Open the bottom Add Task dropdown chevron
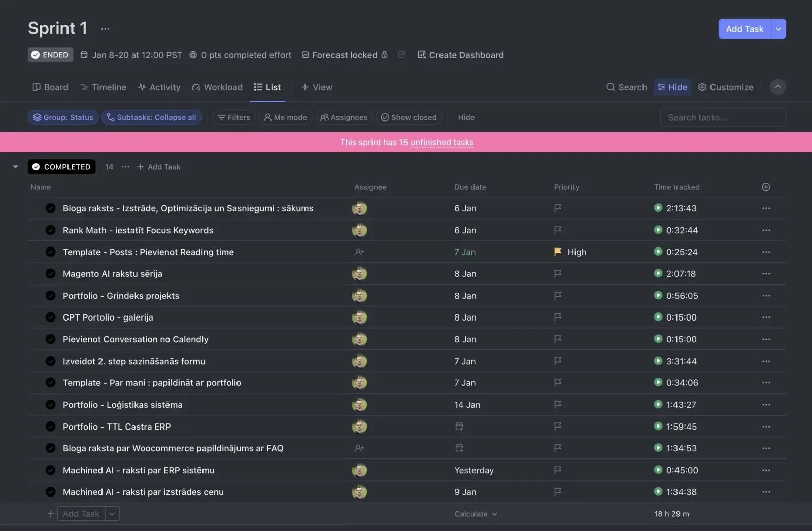 (112, 514)
